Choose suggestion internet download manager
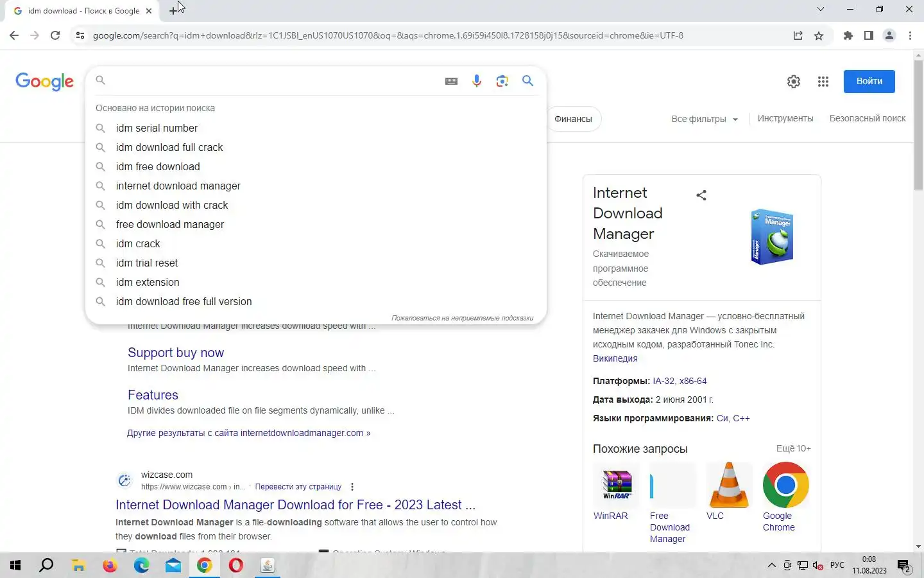 pyautogui.click(x=316, y=186)
